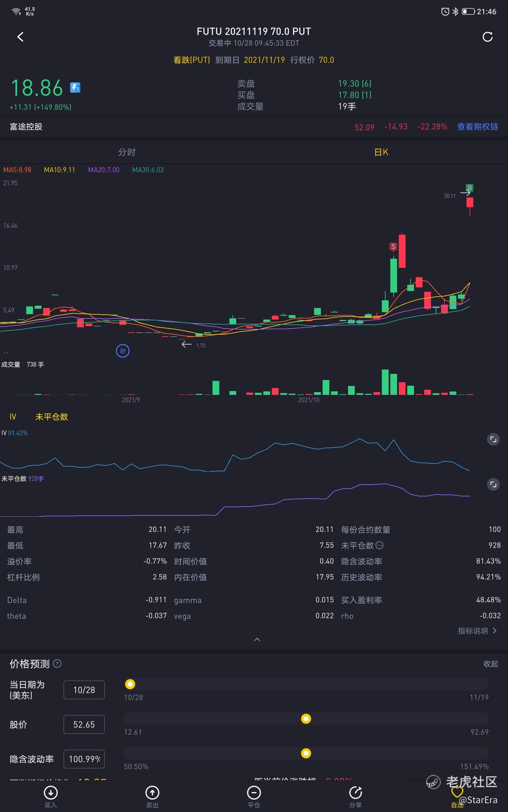Tap the green B buy marker

coord(469,187)
